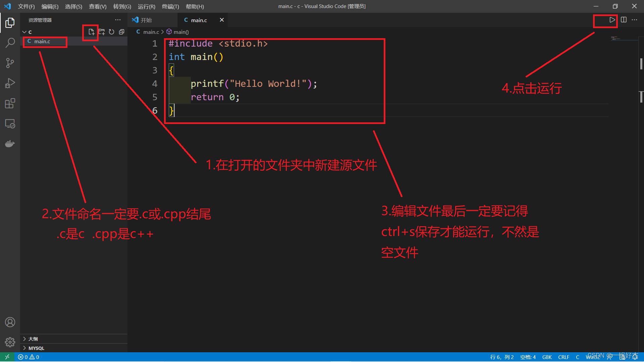Open the 帮助(H) menu
This screenshot has height=362, width=644.
tap(195, 6)
